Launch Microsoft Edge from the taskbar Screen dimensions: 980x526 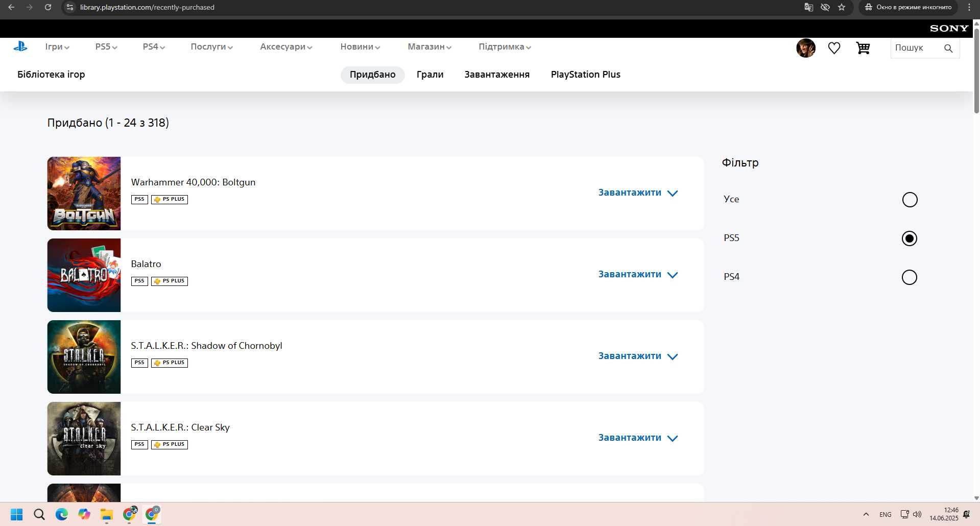click(62, 514)
